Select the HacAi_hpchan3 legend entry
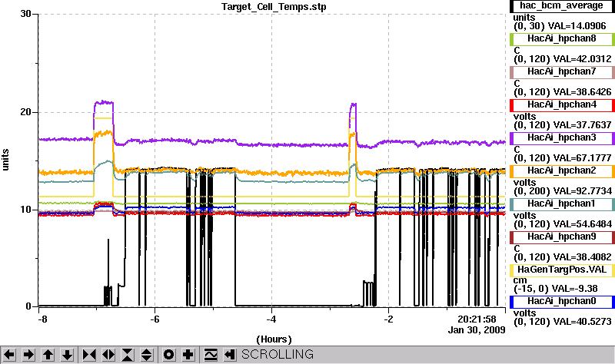The width and height of the screenshot is (615, 364). click(x=562, y=137)
